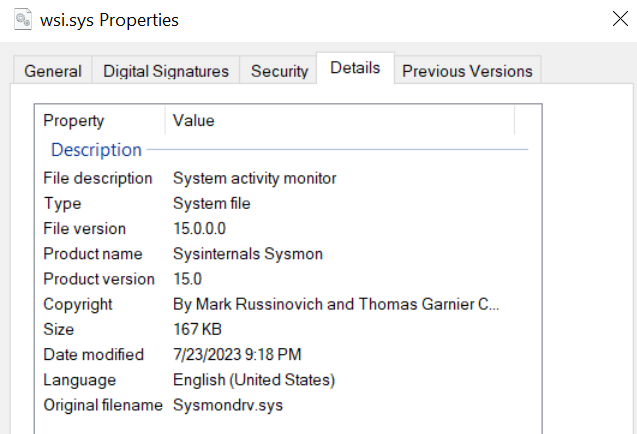Viewport: 637px width, 434px height.
Task: Open the Digital Signatures tab
Action: (x=166, y=71)
